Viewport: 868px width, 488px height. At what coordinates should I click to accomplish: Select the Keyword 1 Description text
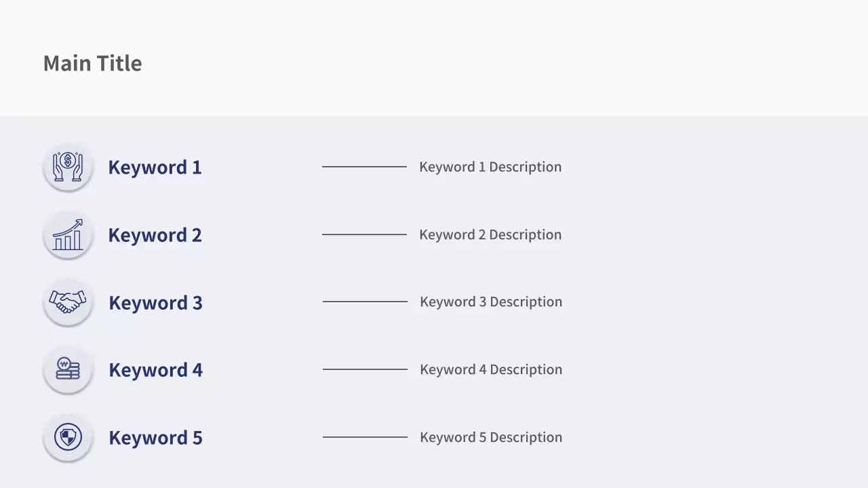pyautogui.click(x=490, y=167)
